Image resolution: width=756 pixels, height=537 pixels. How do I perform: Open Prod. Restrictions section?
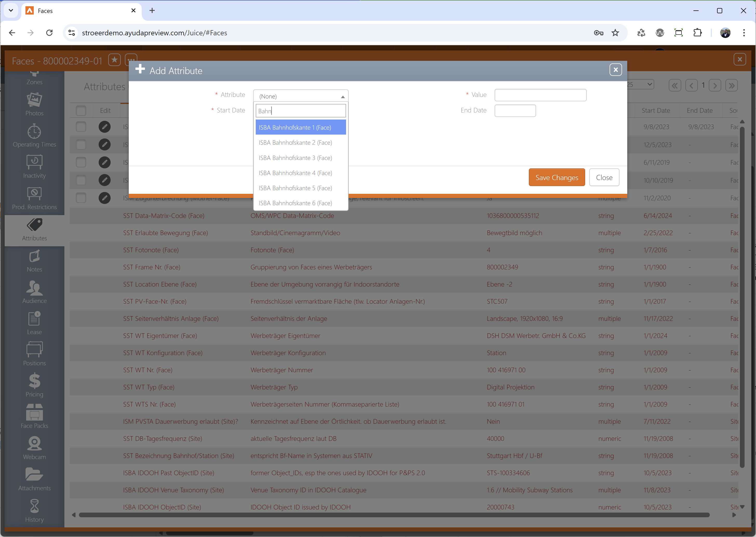[x=34, y=198]
